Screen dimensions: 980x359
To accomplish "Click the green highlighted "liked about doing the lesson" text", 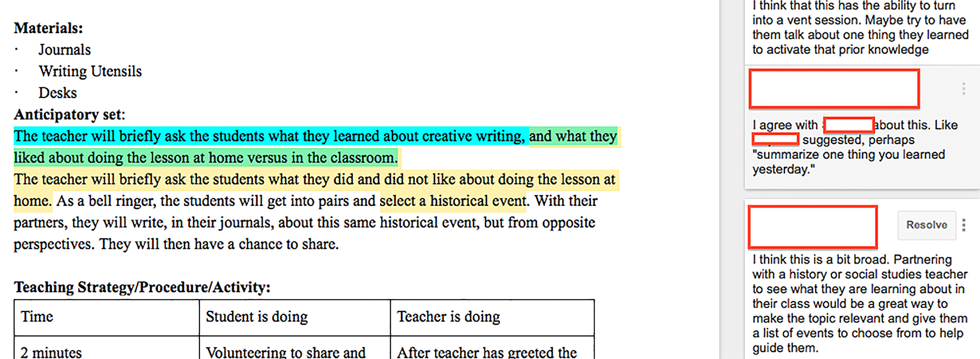I will [x=205, y=158].
